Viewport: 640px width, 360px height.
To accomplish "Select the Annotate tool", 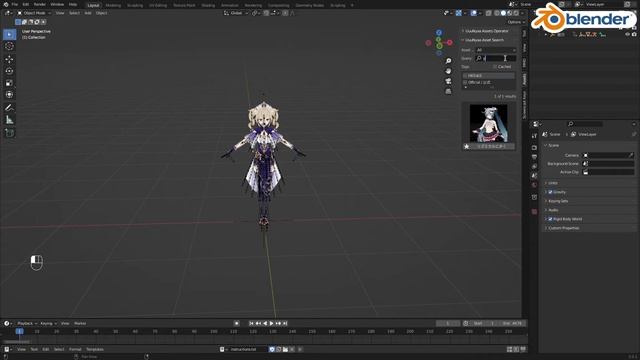I will click(9, 108).
